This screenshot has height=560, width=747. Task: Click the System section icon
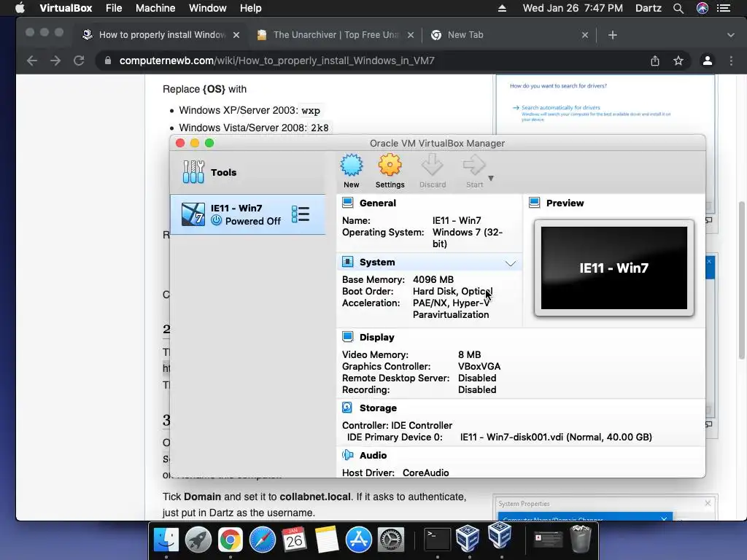pyautogui.click(x=348, y=262)
